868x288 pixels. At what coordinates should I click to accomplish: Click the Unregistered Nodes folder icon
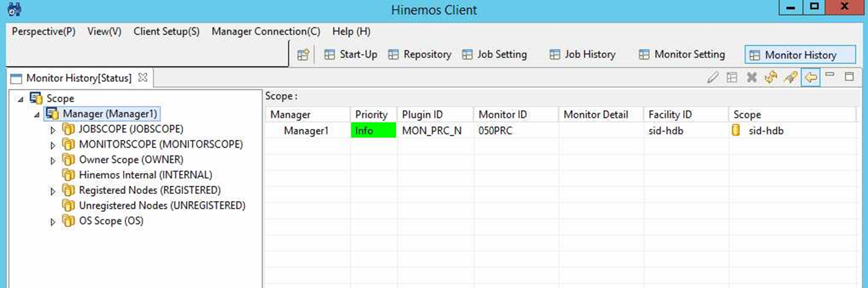click(x=69, y=205)
